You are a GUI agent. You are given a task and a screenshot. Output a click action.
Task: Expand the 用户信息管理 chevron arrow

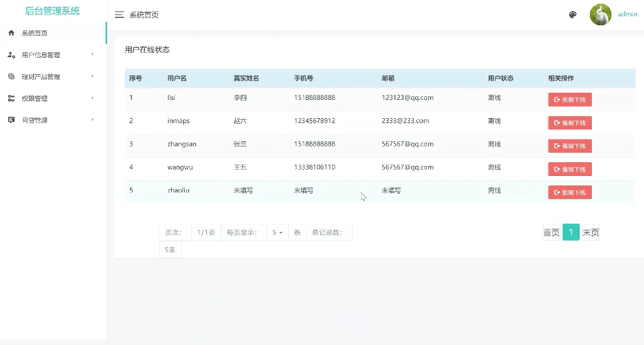92,55
